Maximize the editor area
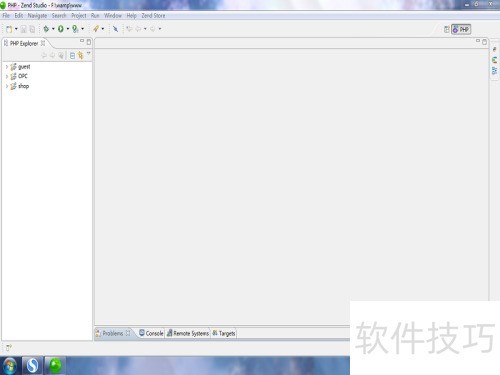Screen dimensions: 500x375 [x=485, y=42]
